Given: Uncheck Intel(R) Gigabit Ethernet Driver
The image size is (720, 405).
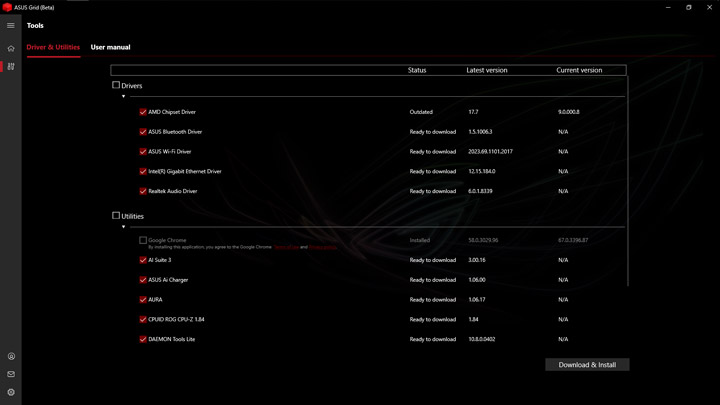Looking at the screenshot, I should [143, 171].
